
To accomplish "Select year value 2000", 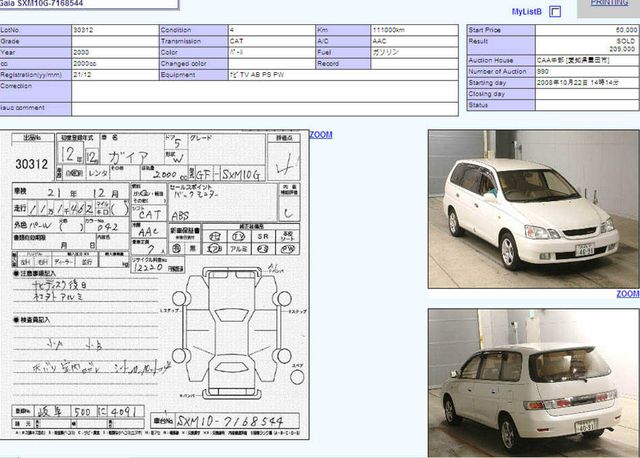I will tap(81, 53).
